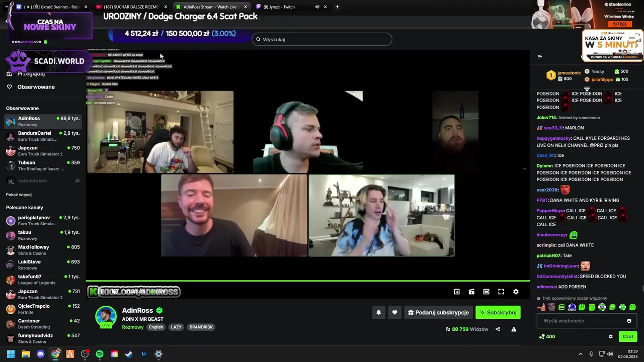Click username PepperMayo in chat
Image resolution: width=644 pixels, height=362 pixels.
tap(550, 211)
